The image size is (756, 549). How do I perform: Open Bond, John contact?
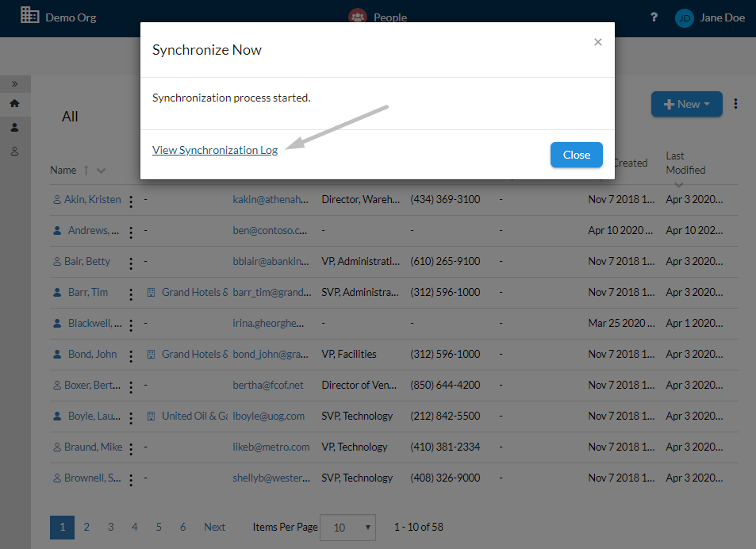click(x=93, y=355)
